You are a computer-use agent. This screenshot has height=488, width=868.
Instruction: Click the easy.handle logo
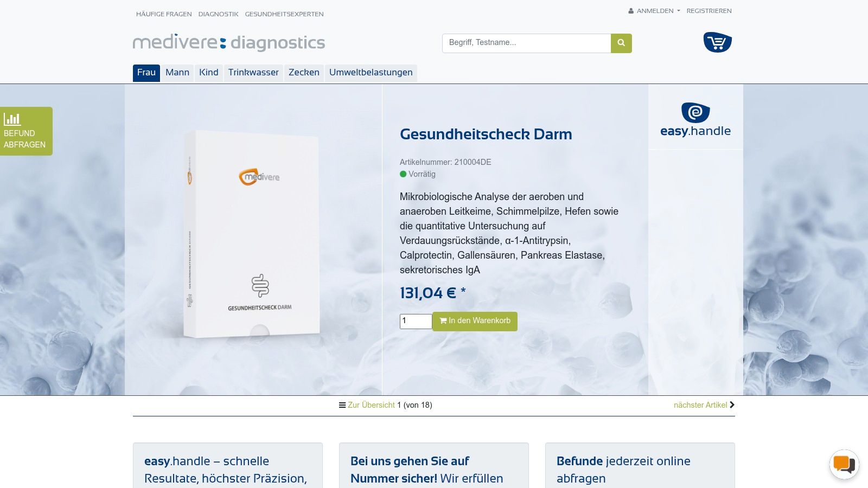[x=695, y=120]
